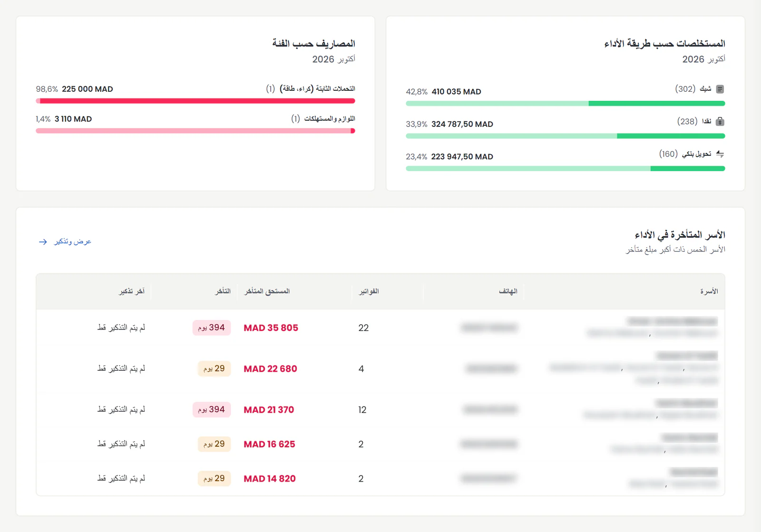
Task: Click invoice count 12
Action: pyautogui.click(x=362, y=410)
